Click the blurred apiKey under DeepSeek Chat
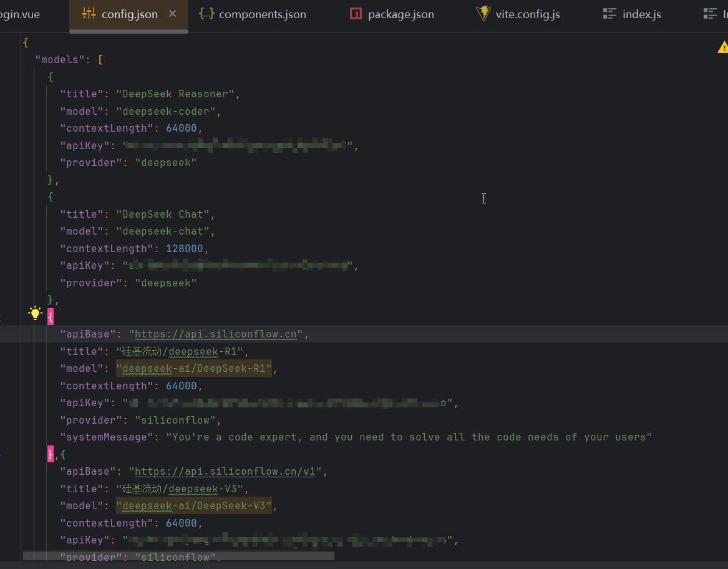728x569 pixels. (237, 266)
